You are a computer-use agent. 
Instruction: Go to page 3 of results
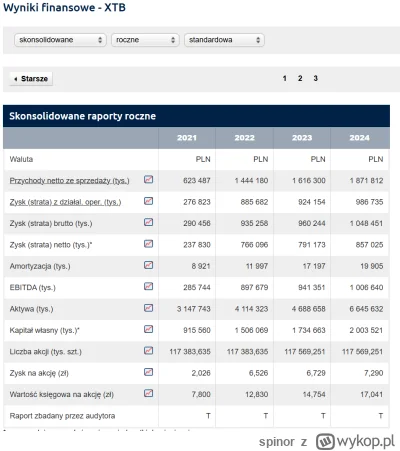(x=315, y=78)
